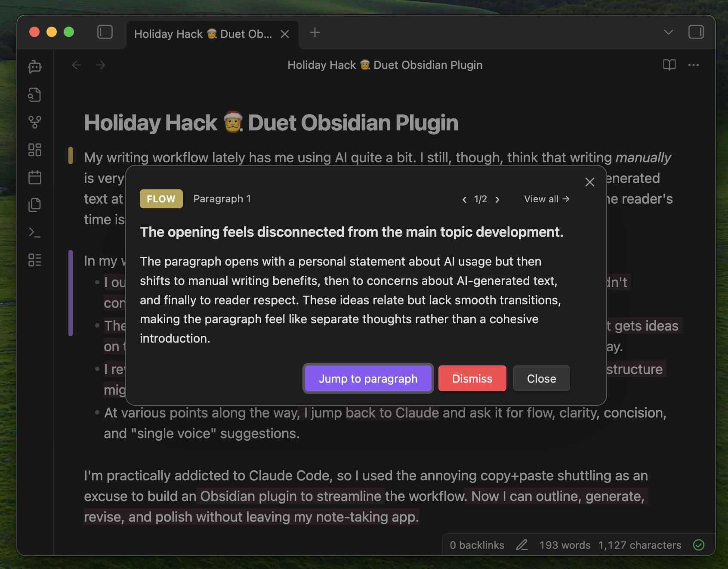Open command palette terminal icon
The image size is (728, 569).
tap(35, 232)
